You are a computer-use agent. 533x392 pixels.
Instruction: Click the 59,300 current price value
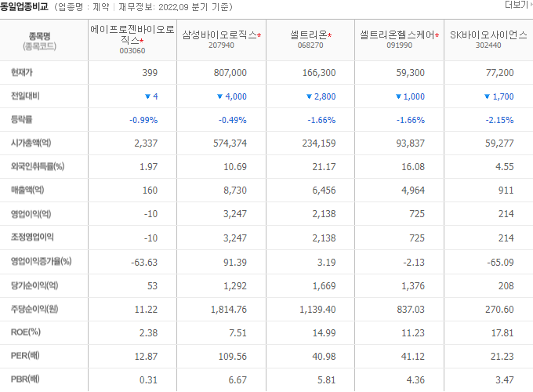coord(411,73)
